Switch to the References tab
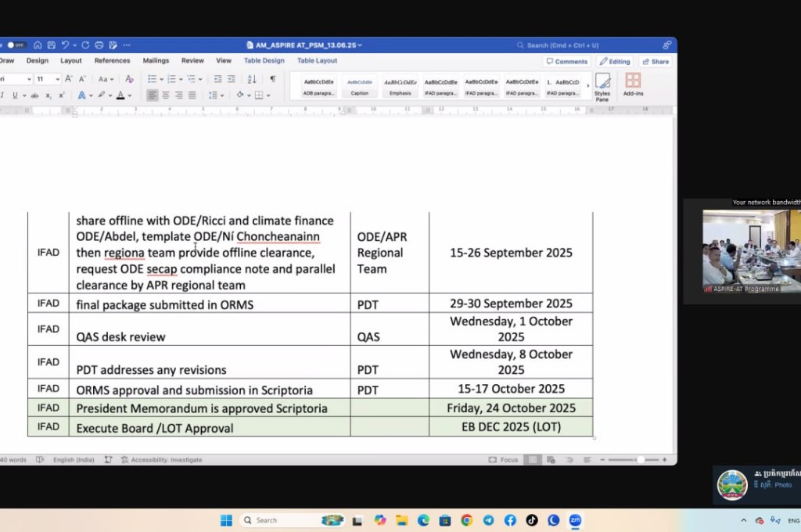The image size is (801, 532). (x=113, y=60)
